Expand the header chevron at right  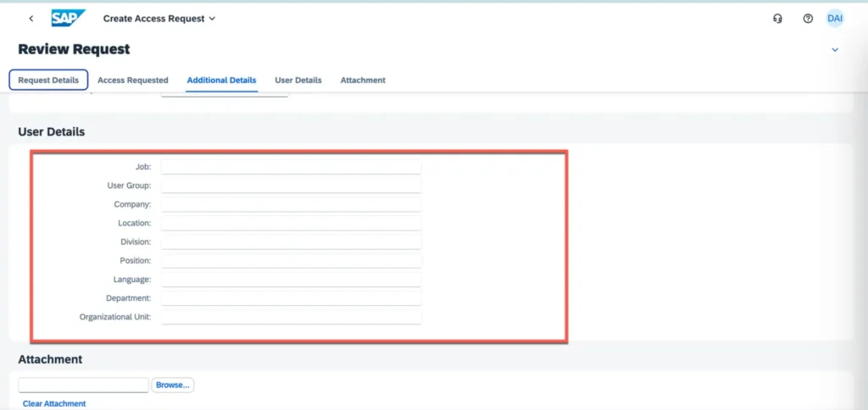click(834, 50)
